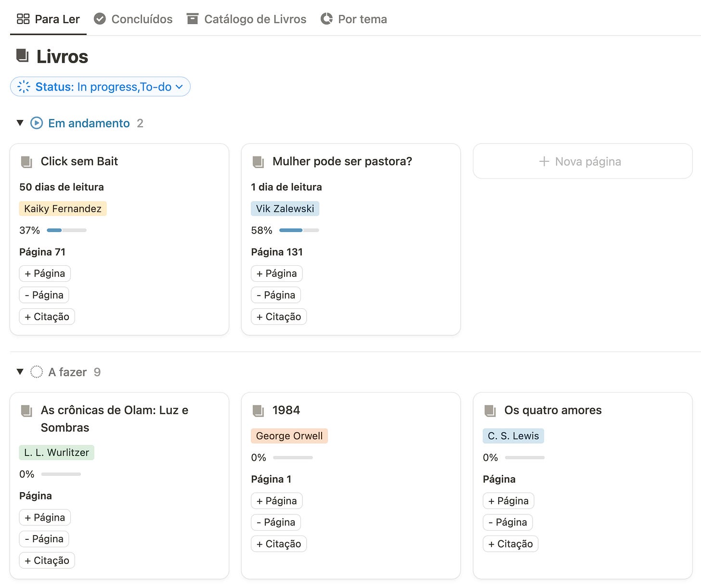Switch to the Concluídos tab
The image size is (701, 588).
click(x=133, y=19)
